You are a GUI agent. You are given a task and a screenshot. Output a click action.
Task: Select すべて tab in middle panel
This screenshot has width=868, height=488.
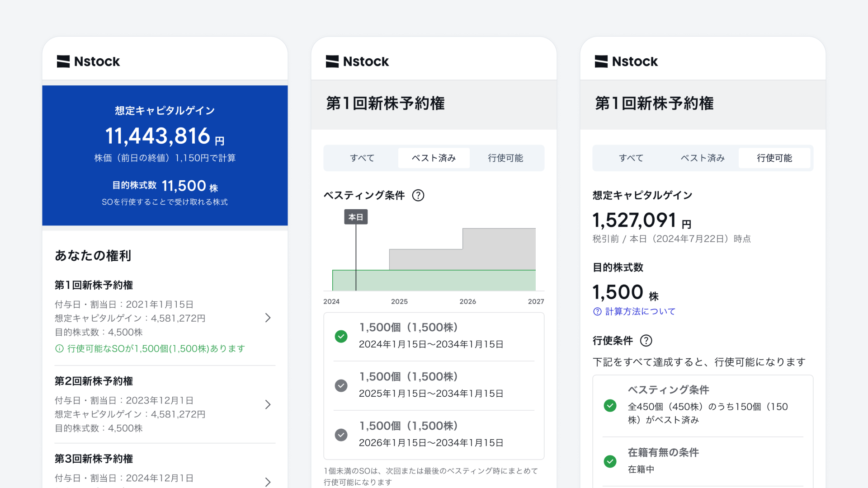362,158
